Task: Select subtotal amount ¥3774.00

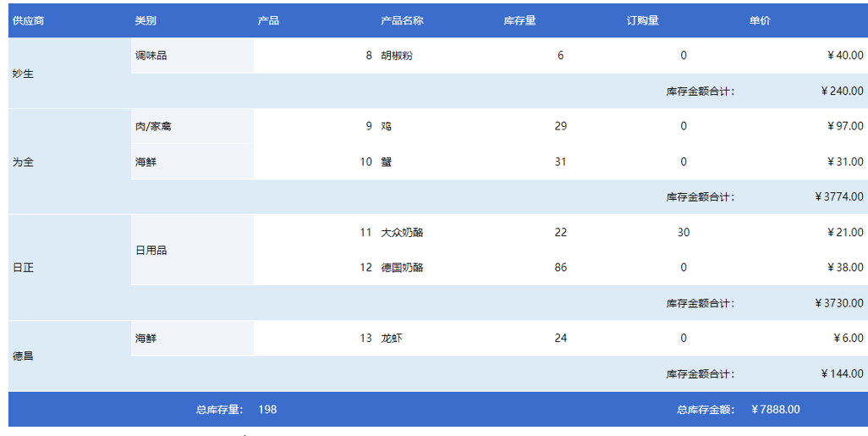Action: pos(839,196)
